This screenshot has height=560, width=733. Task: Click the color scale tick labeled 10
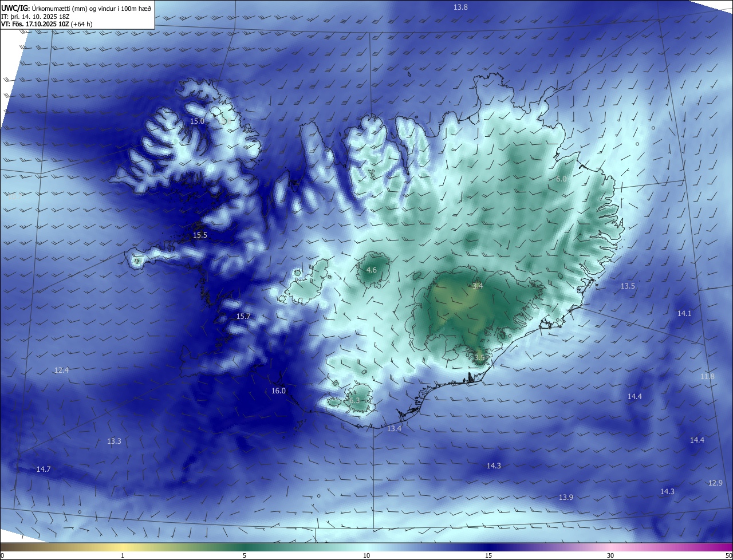pos(366,555)
